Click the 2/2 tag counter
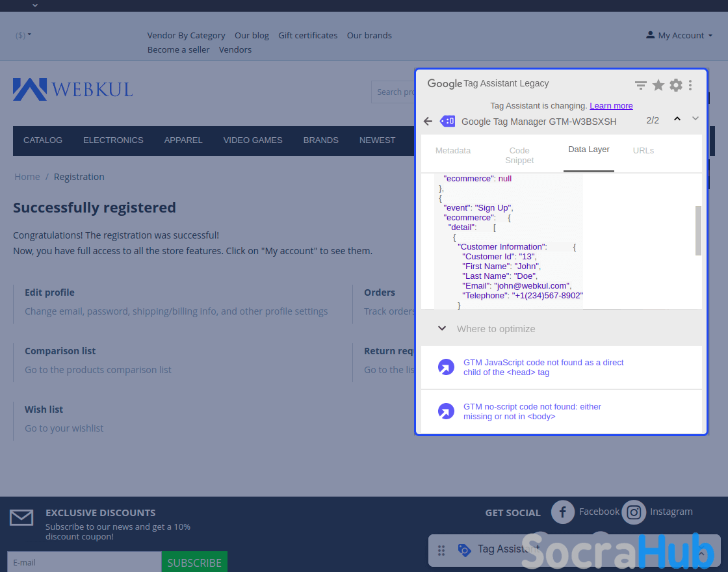728x572 pixels. (x=653, y=120)
